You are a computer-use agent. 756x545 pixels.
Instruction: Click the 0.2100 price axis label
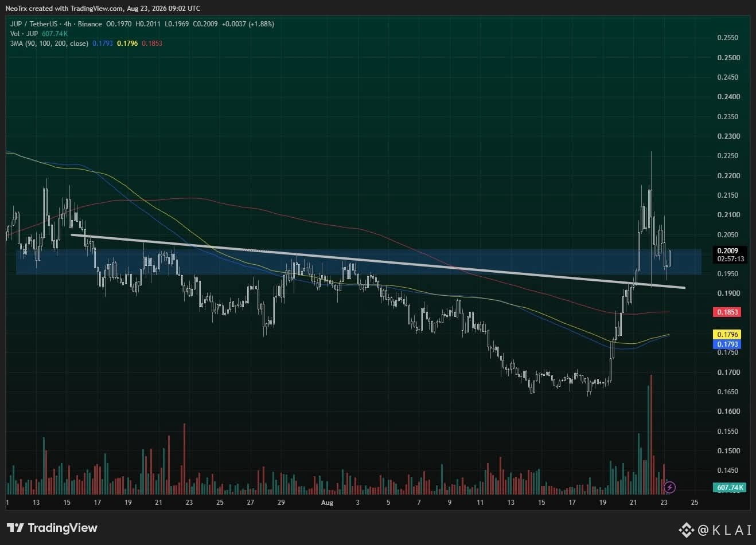click(x=728, y=215)
